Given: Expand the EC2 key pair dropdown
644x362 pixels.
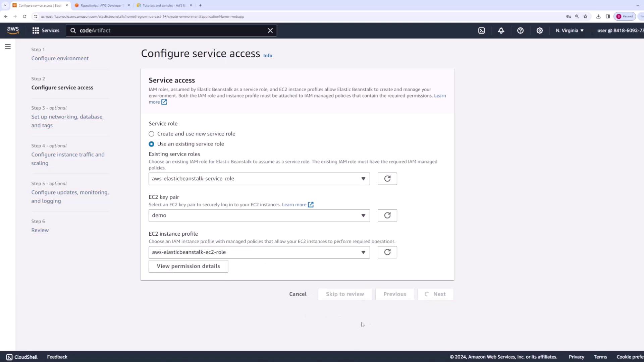Looking at the screenshot, I should click(259, 216).
